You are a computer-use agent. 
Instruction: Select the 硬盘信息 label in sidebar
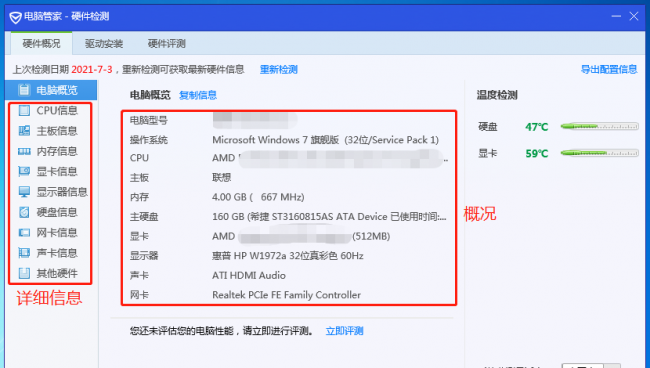pyautogui.click(x=57, y=212)
